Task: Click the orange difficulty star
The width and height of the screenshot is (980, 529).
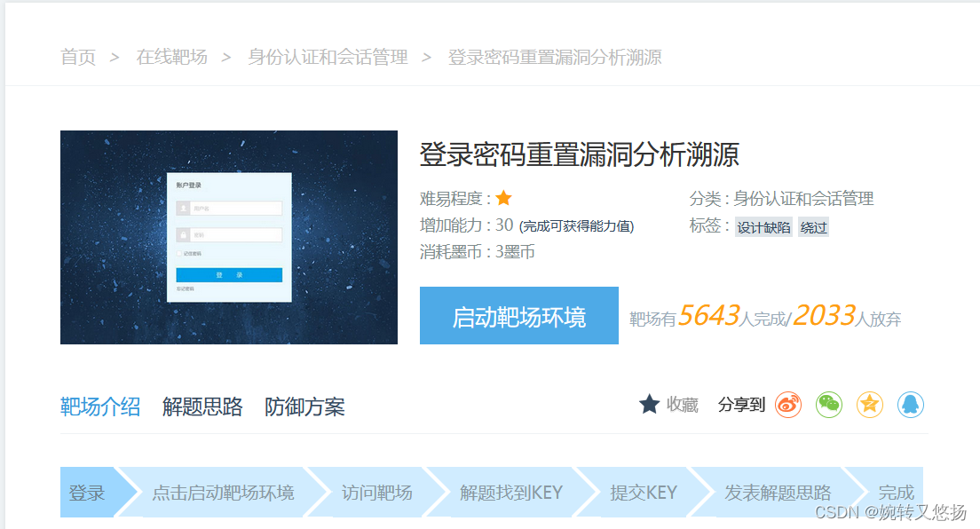Action: point(503,198)
